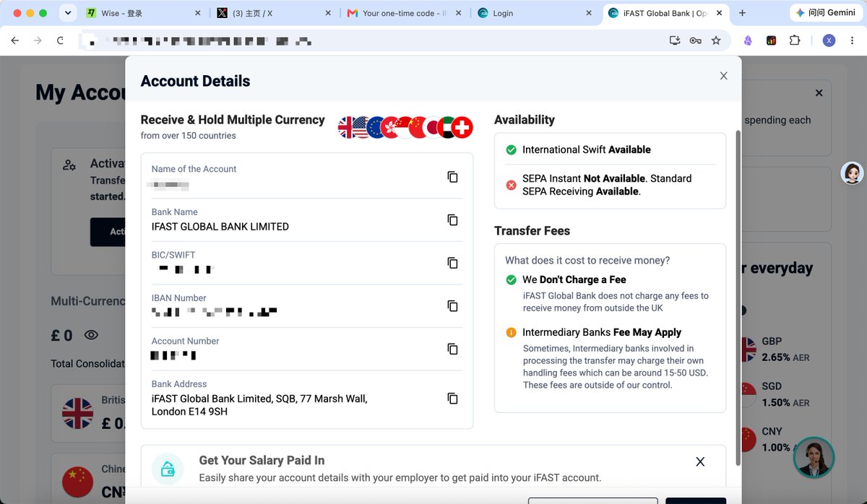Click the "Intermediary Banks Fee May Apply" heading
Screen dimensions: 867x504
click(602, 332)
